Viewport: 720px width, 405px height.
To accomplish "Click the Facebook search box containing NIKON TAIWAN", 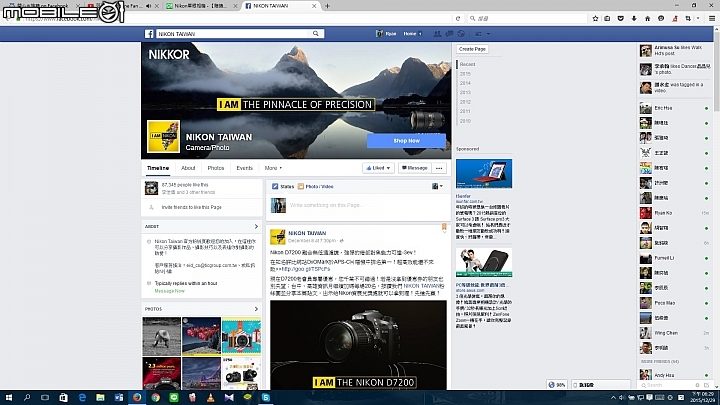I will 233,34.
